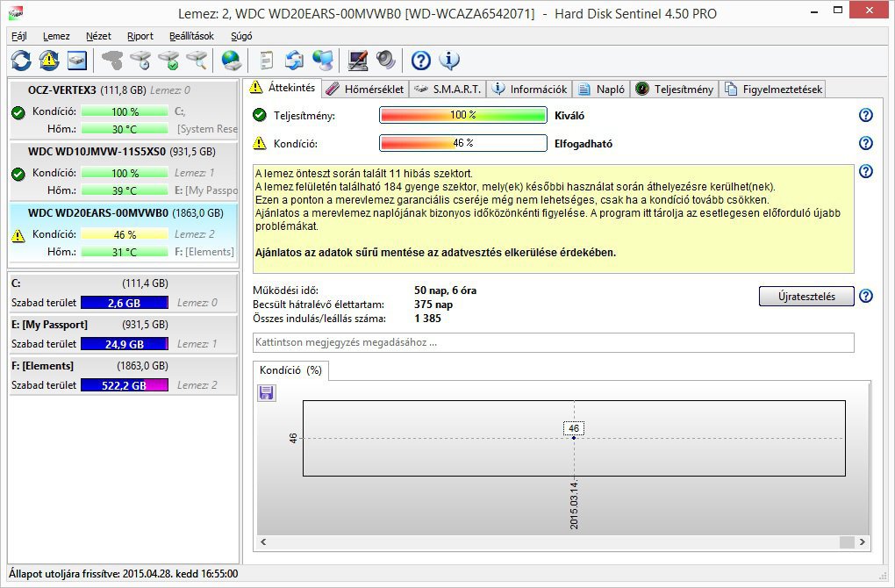Click the comment field Kattintson megjegyzés megadásához

coord(553,342)
